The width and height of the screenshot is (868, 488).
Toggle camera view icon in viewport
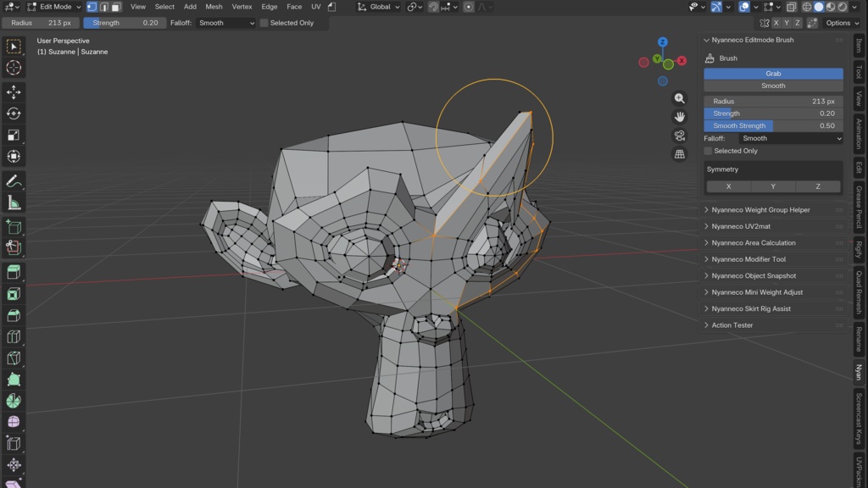pos(679,136)
